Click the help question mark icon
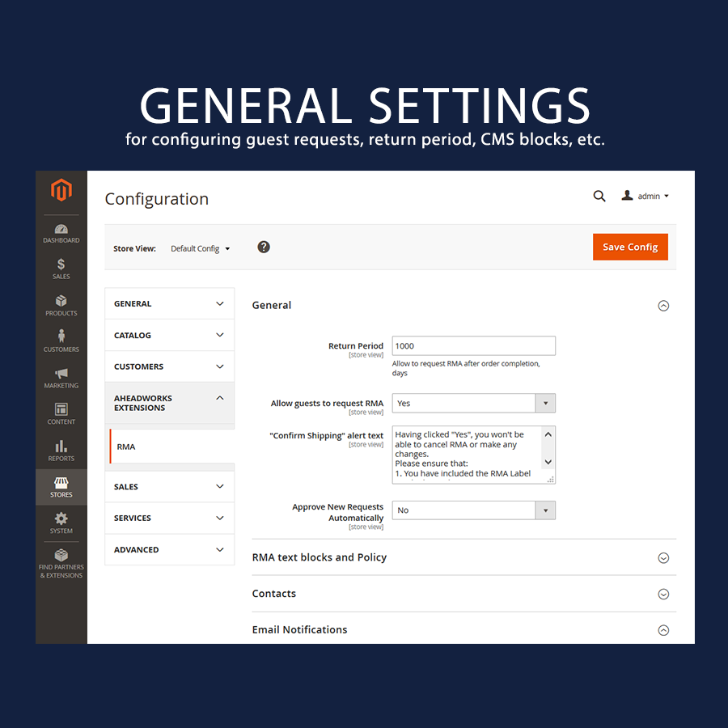This screenshot has width=728, height=728. tap(264, 247)
